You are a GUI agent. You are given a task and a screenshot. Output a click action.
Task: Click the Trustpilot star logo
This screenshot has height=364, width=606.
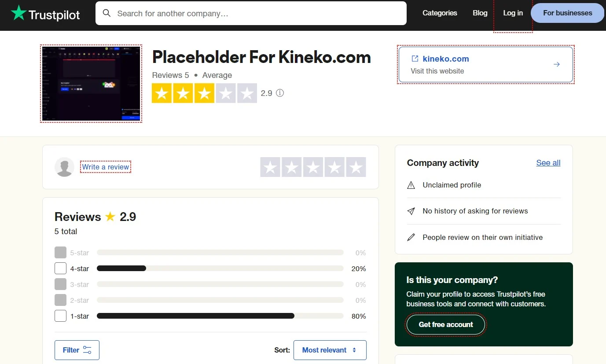pos(19,13)
